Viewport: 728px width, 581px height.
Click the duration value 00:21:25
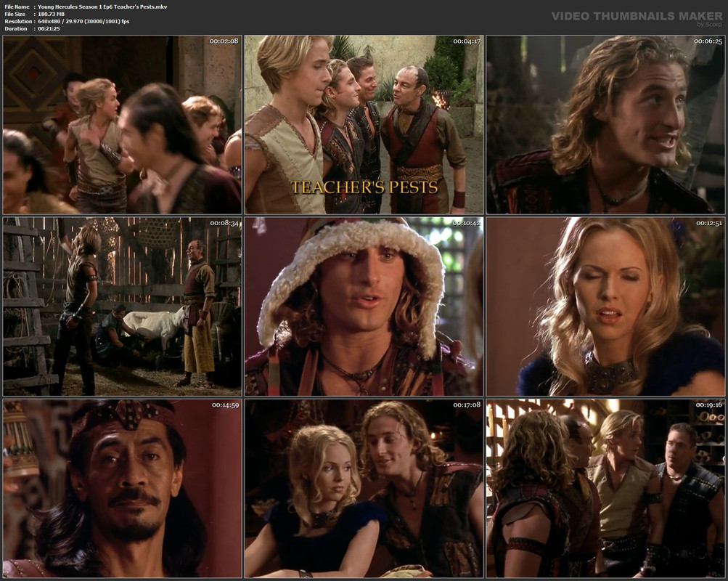click(x=49, y=29)
